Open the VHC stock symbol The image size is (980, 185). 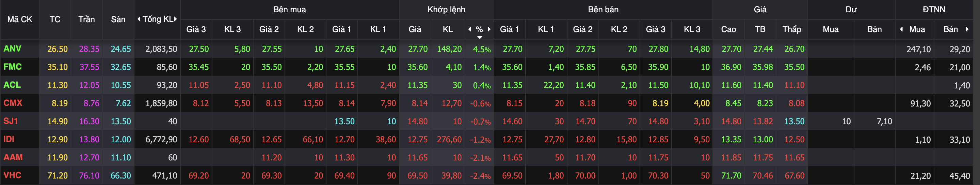click(13, 175)
